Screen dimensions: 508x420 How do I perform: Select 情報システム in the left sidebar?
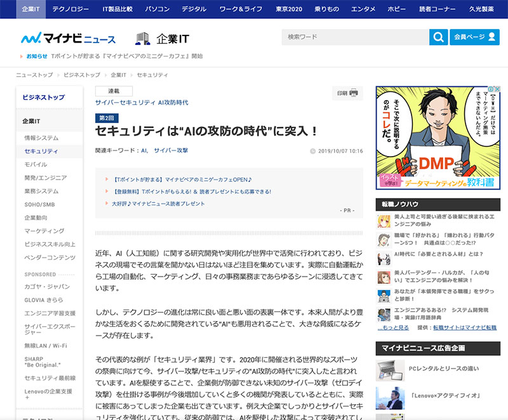[x=41, y=138]
